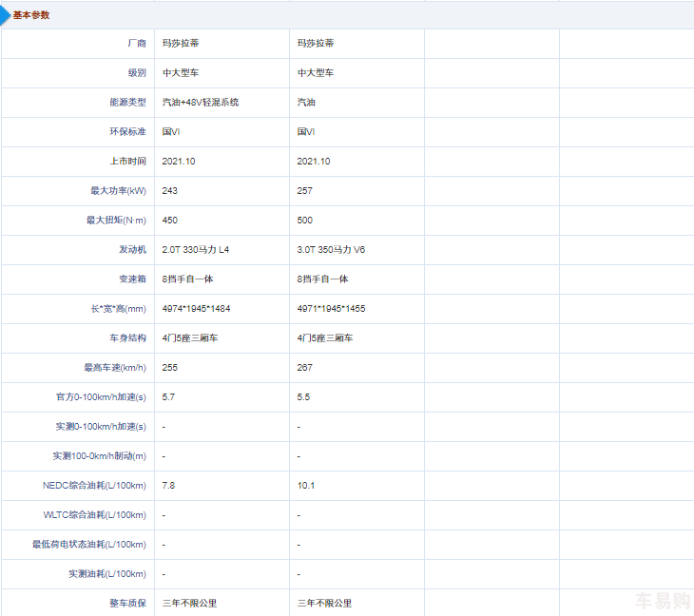Select the NEDC综合油耗(L/100km) row label
Viewport: 694px width, 616px height.
[94, 486]
